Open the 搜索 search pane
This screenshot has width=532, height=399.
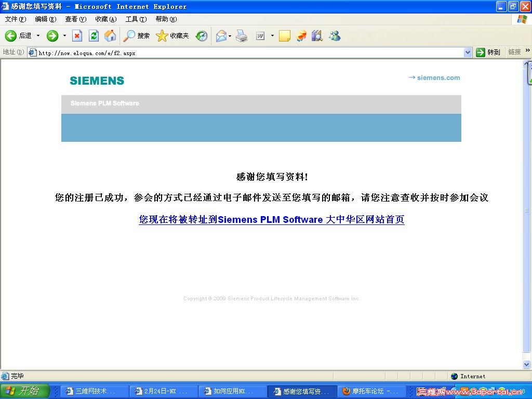click(137, 36)
